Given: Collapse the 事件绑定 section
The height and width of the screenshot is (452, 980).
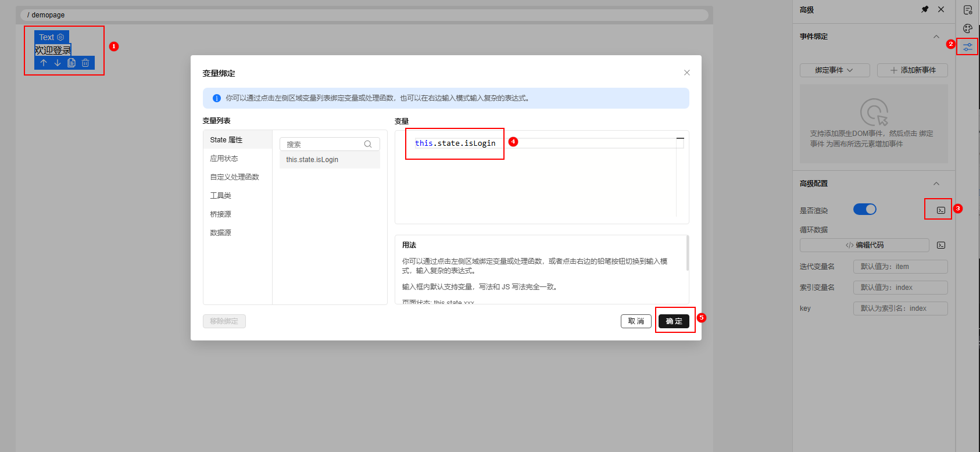Looking at the screenshot, I should click(936, 37).
